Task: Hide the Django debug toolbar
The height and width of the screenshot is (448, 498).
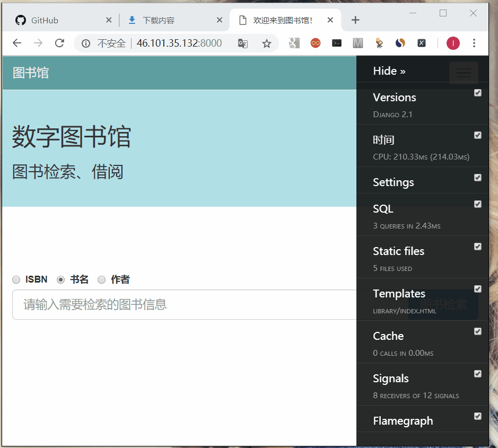Action: (x=389, y=71)
